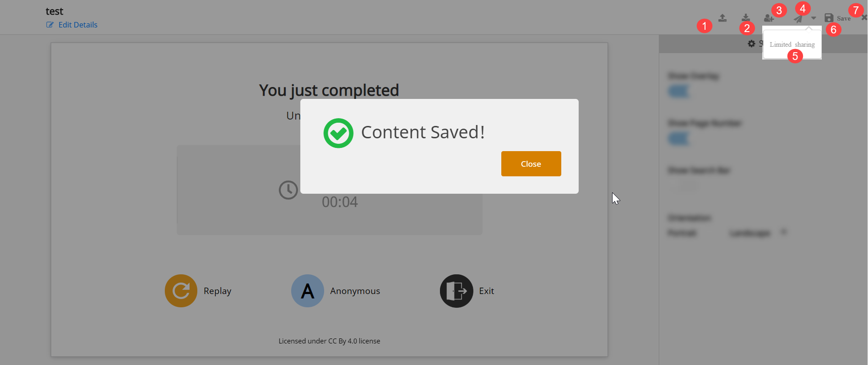
Task: Click the add collaborator user icon
Action: point(769,18)
